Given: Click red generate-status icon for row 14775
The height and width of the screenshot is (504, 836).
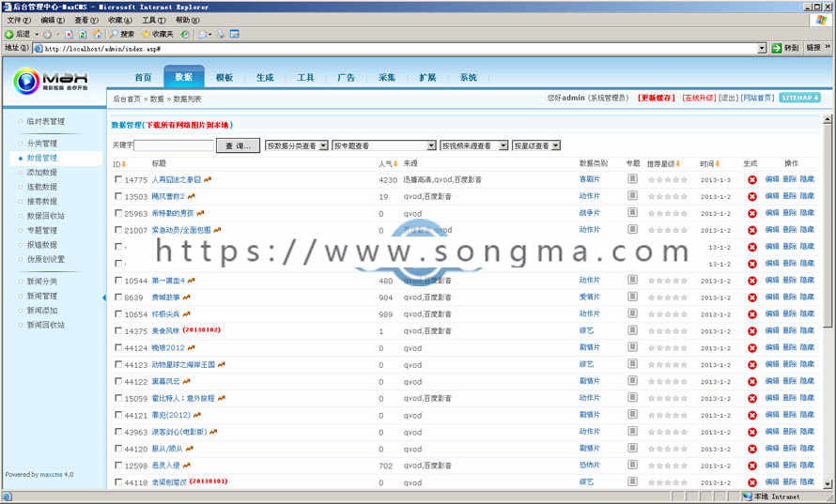Looking at the screenshot, I should (751, 180).
